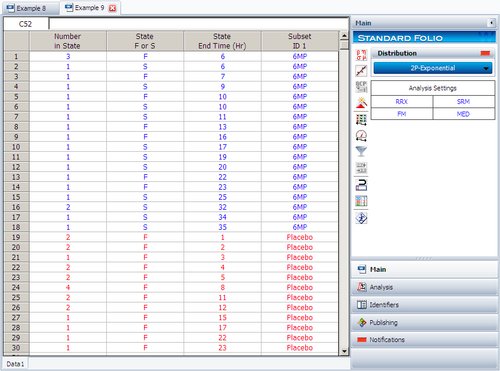Toggle the SRM analysis setting
This screenshot has height=371, width=500.
[464, 102]
